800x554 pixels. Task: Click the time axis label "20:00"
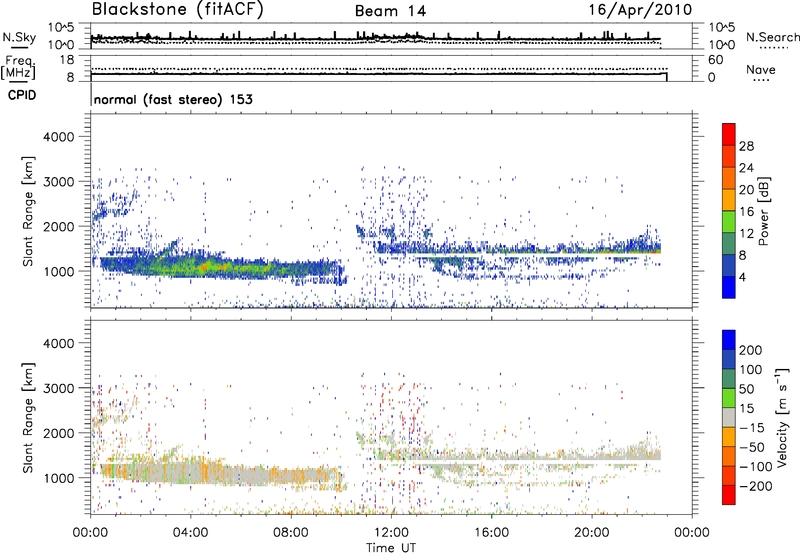[591, 533]
